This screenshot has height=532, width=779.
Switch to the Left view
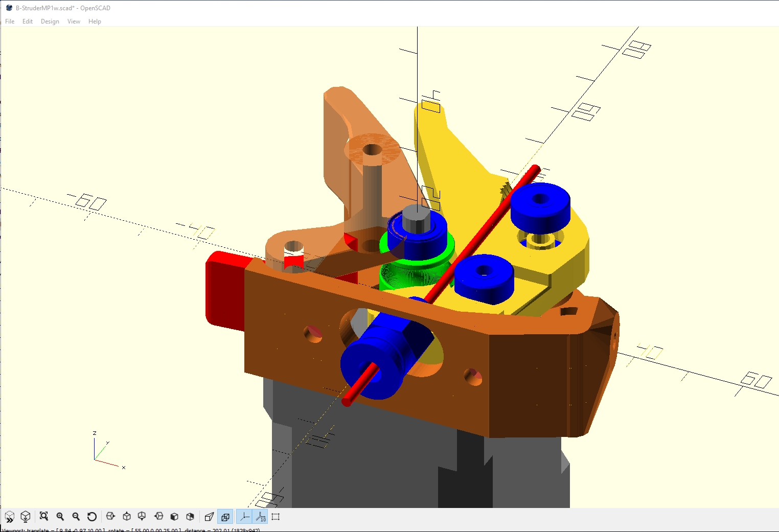pyautogui.click(x=158, y=517)
